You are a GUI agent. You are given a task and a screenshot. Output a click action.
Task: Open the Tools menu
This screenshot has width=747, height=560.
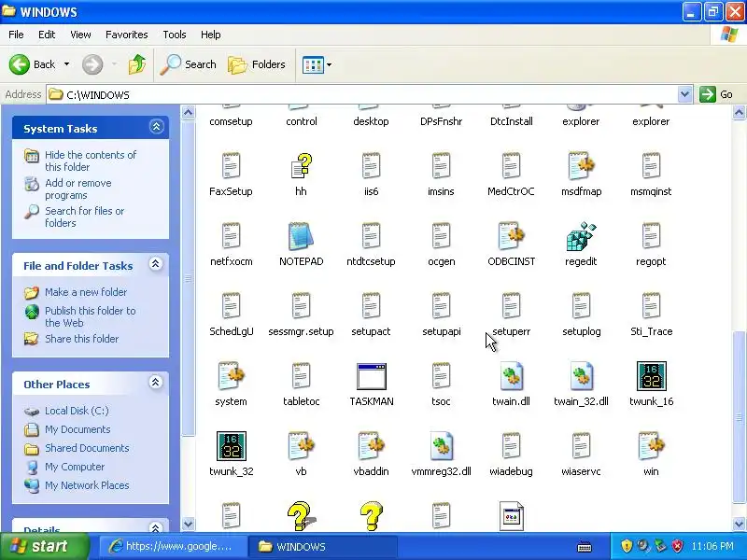point(175,35)
